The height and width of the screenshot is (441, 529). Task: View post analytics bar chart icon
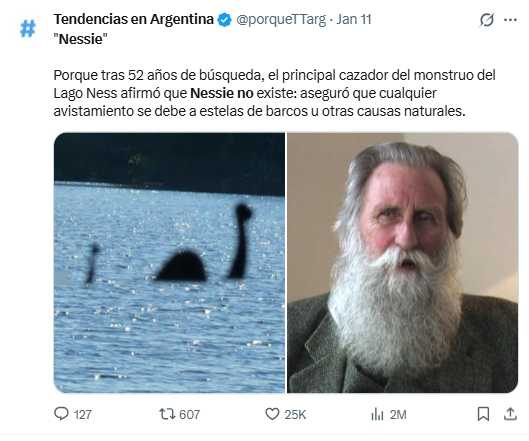(377, 414)
